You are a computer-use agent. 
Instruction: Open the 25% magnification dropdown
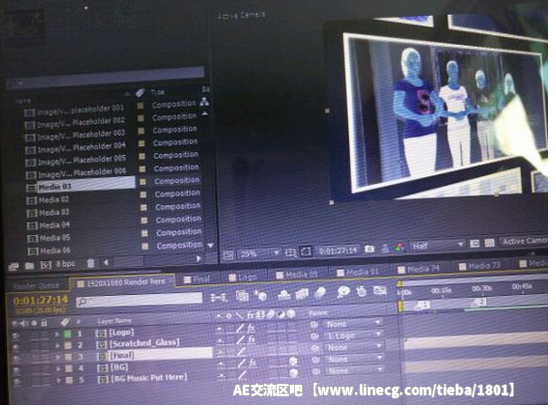(x=260, y=254)
